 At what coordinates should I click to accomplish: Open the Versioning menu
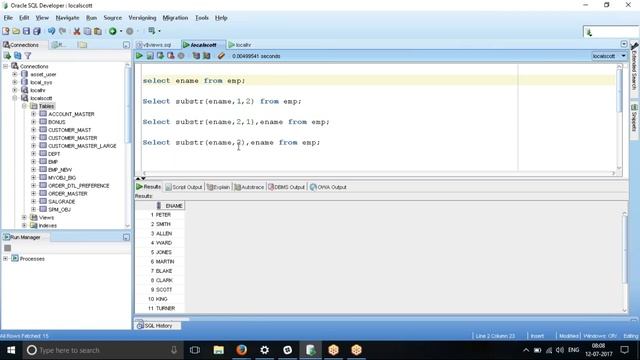(x=142, y=18)
